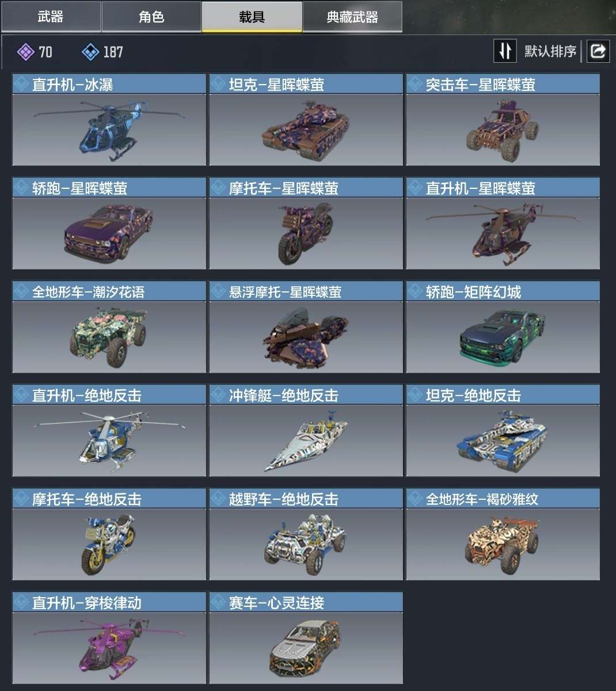Open the 默认排序 sort dropdown

[550, 51]
